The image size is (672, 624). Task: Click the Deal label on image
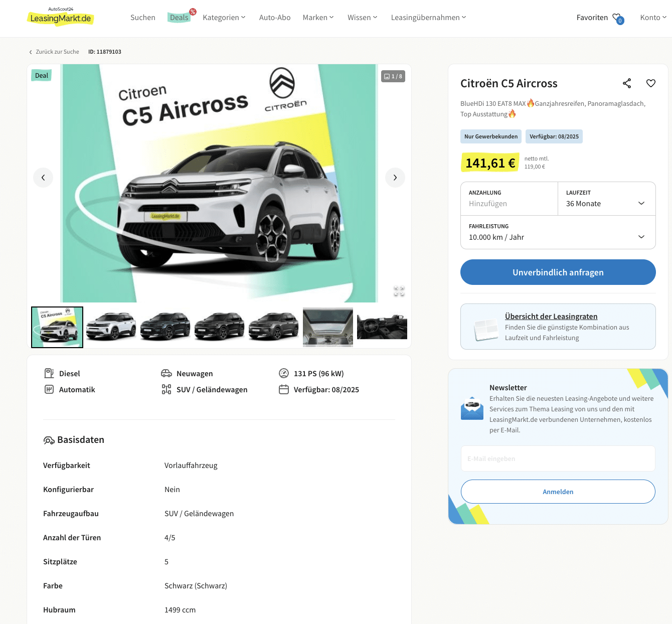point(42,76)
